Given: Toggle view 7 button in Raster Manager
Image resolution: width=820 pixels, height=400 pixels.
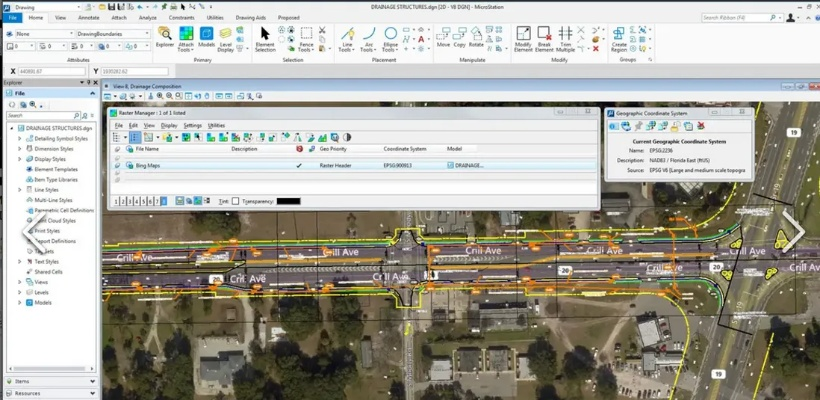Looking at the screenshot, I should pos(157,201).
